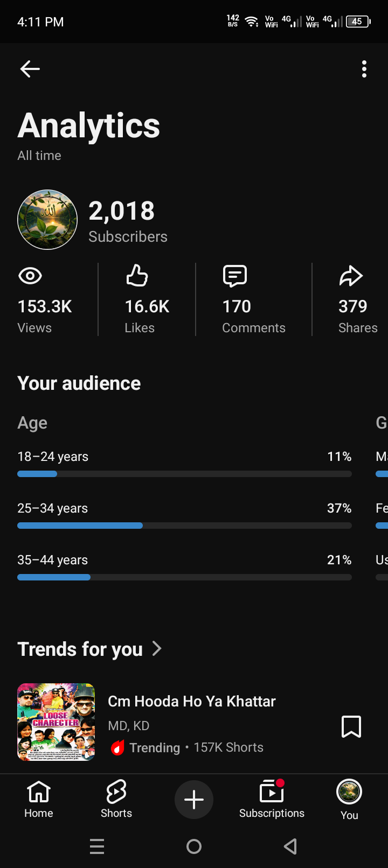Tap the 25–34 years age bar
The image size is (388, 868).
pos(184,526)
